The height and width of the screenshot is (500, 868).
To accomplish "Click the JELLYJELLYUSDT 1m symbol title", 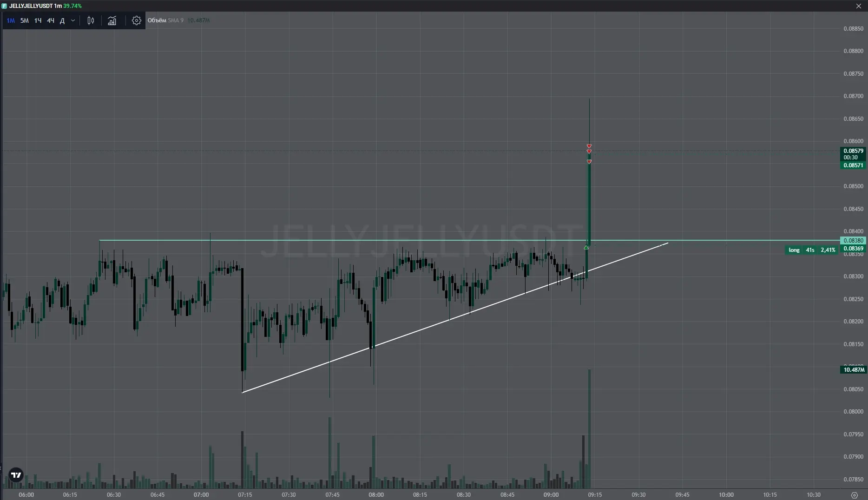I will (35, 6).
